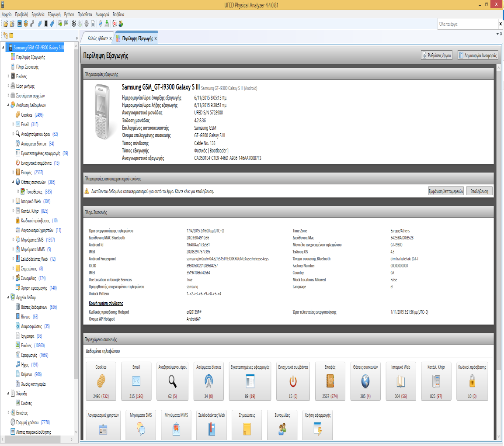This screenshot has height=446, width=504.
Task: Click the Επαλήθευση button
Action: click(x=479, y=191)
